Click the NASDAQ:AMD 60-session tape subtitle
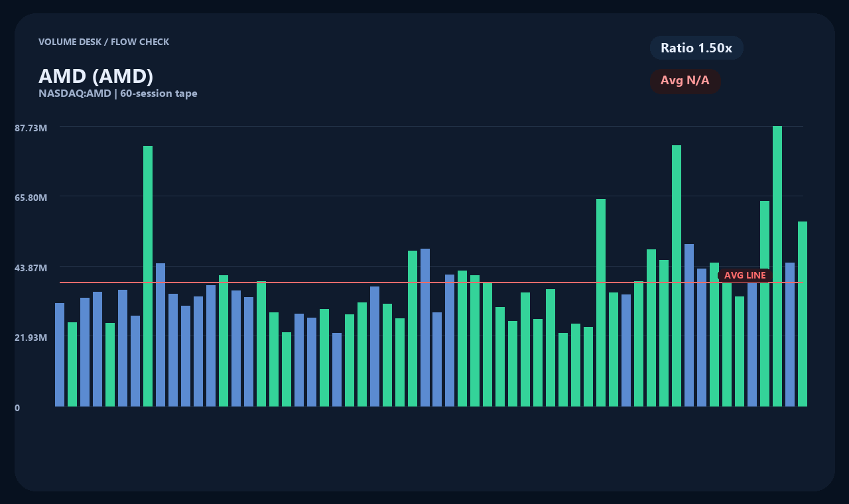 pyautogui.click(x=118, y=94)
